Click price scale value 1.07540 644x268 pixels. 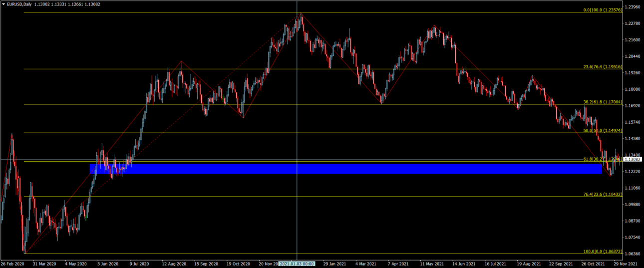(633, 238)
